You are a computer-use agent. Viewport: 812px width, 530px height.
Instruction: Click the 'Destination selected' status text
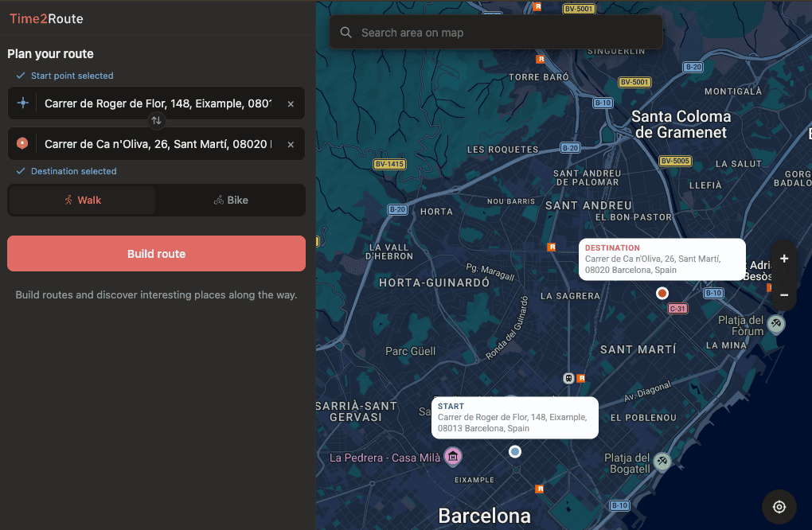click(x=73, y=171)
